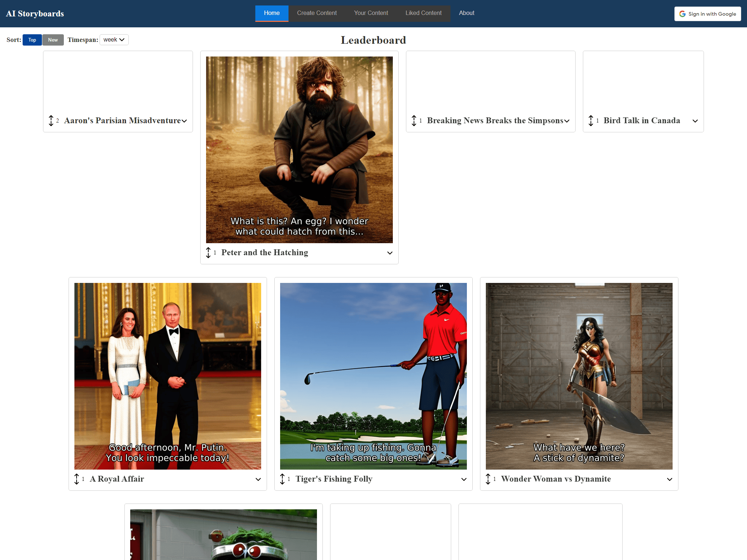Click the AI Storyboards site logo
The image size is (747, 560).
click(35, 13)
